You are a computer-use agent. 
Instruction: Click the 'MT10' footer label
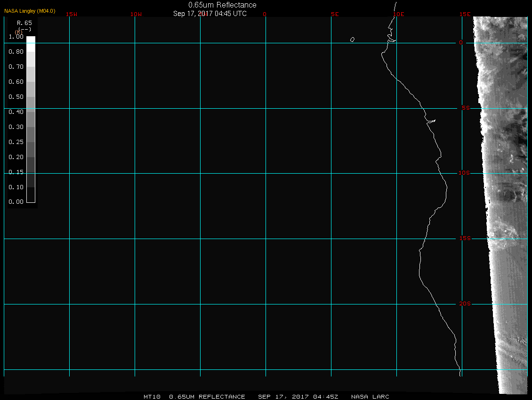point(152,397)
